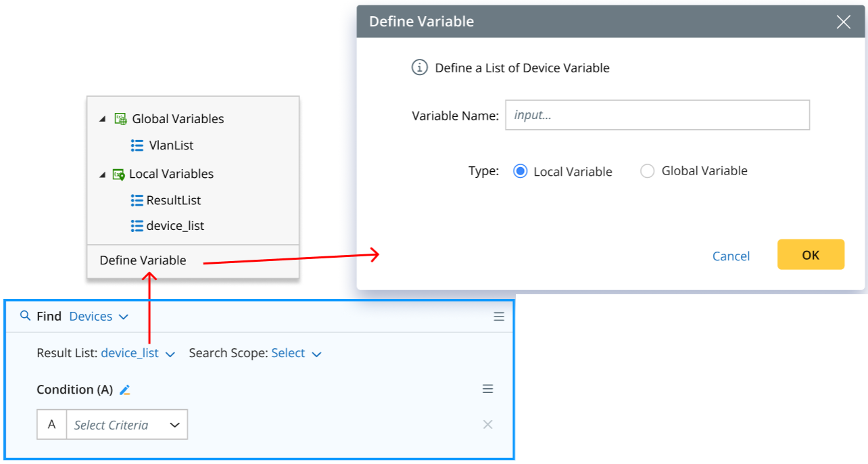Remove criteria row A with the X icon
This screenshot has height=464, width=868.
click(487, 425)
